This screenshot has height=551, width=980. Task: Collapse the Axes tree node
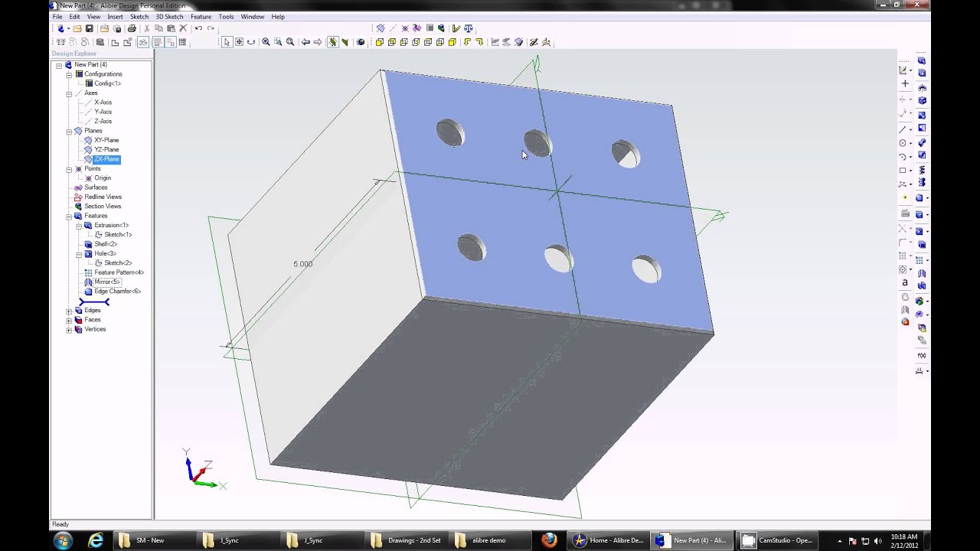coord(69,93)
